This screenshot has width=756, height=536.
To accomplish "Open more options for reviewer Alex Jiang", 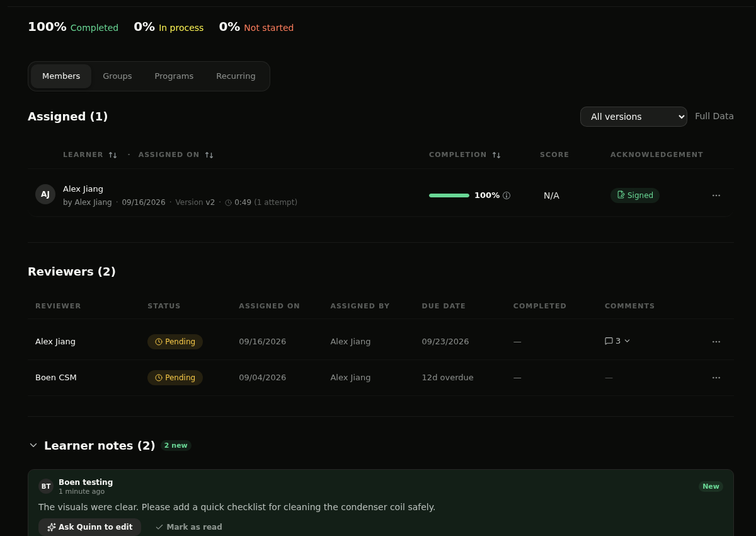I will point(716,342).
